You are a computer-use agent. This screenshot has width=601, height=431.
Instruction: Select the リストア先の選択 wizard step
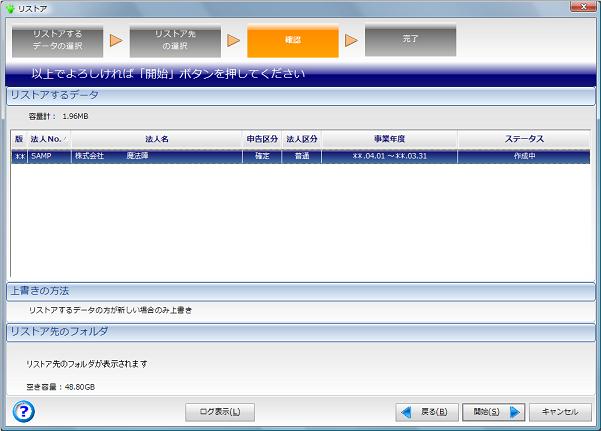[x=175, y=40]
